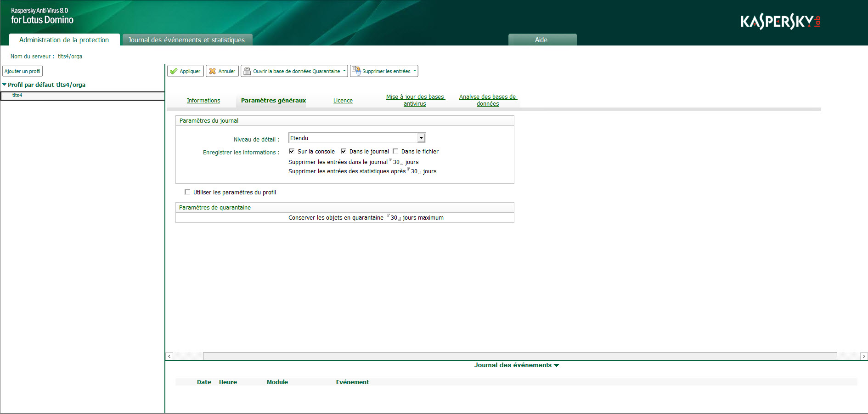Open 'Analyse des bases de données' link

pos(488,100)
